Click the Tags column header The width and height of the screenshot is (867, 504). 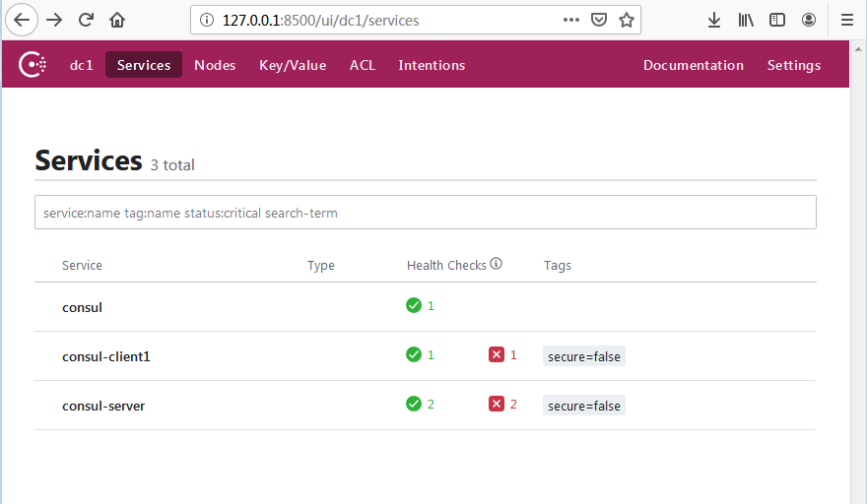pos(558,266)
